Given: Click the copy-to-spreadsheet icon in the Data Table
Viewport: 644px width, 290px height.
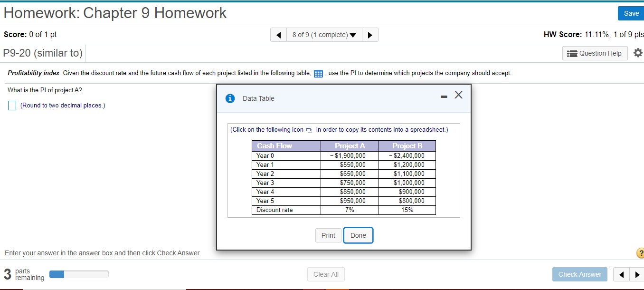Looking at the screenshot, I should [309, 129].
